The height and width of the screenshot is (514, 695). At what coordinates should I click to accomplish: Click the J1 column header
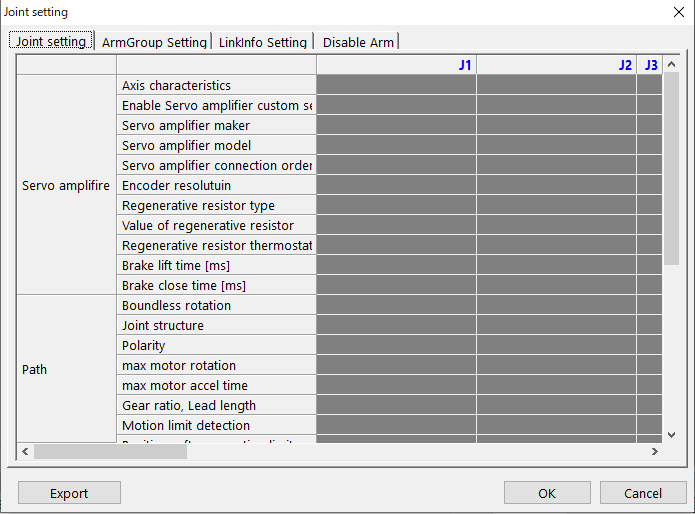[x=396, y=65]
